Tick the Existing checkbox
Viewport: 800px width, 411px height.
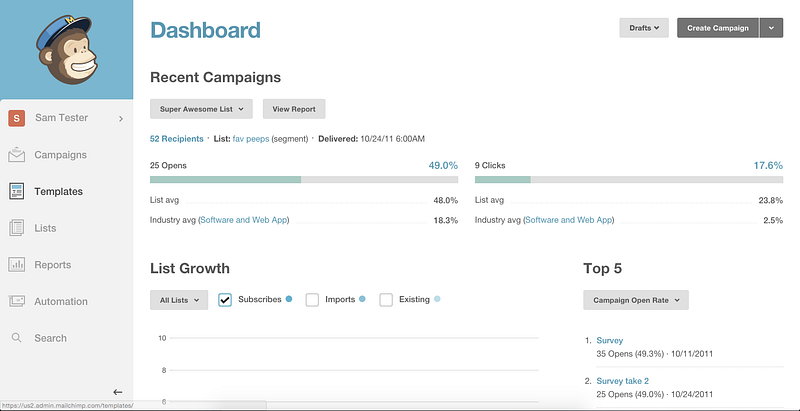pyautogui.click(x=386, y=299)
